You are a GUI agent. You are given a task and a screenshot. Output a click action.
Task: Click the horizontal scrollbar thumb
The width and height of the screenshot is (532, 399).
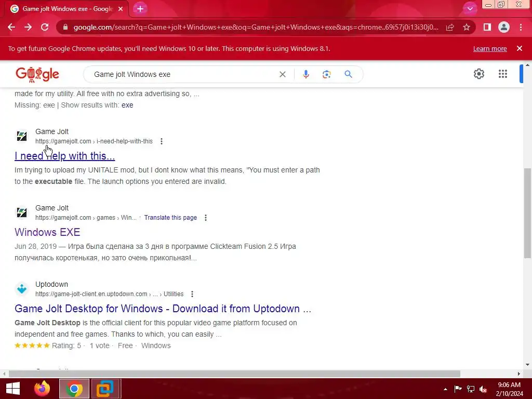[234, 374]
